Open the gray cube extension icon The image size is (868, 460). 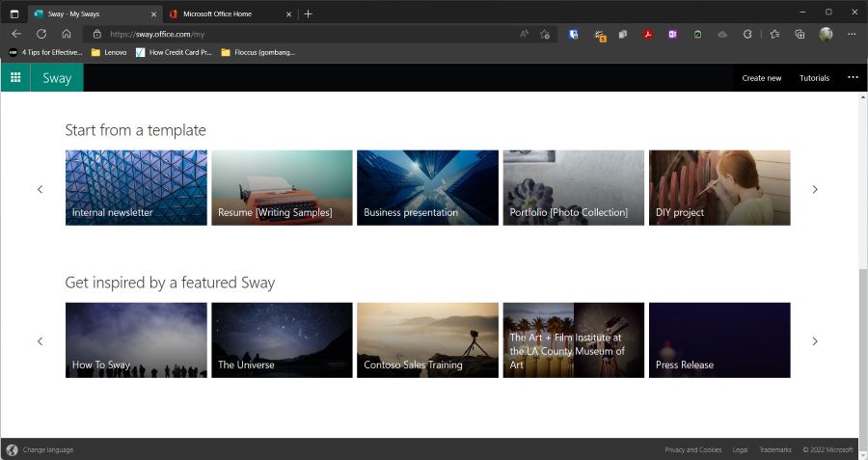(x=623, y=35)
